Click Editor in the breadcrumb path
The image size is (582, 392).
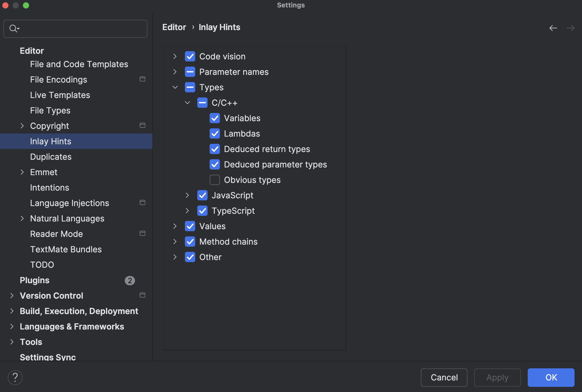174,27
